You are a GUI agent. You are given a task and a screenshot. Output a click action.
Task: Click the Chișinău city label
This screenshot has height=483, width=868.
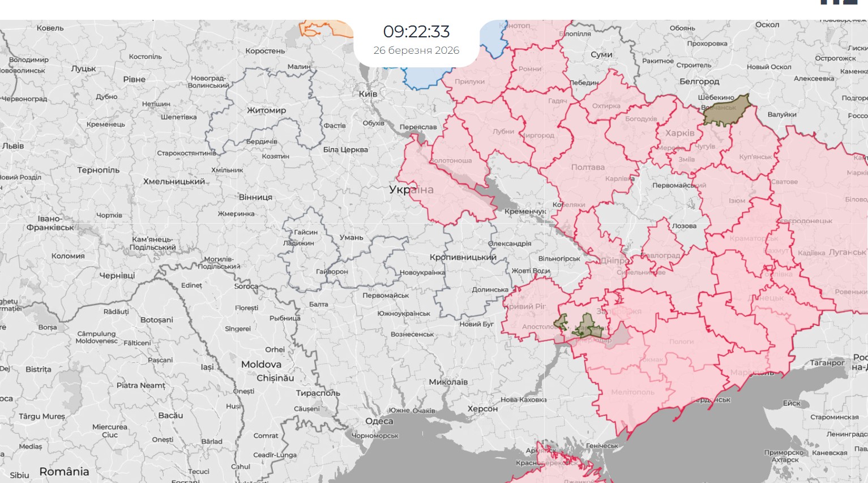pos(275,378)
